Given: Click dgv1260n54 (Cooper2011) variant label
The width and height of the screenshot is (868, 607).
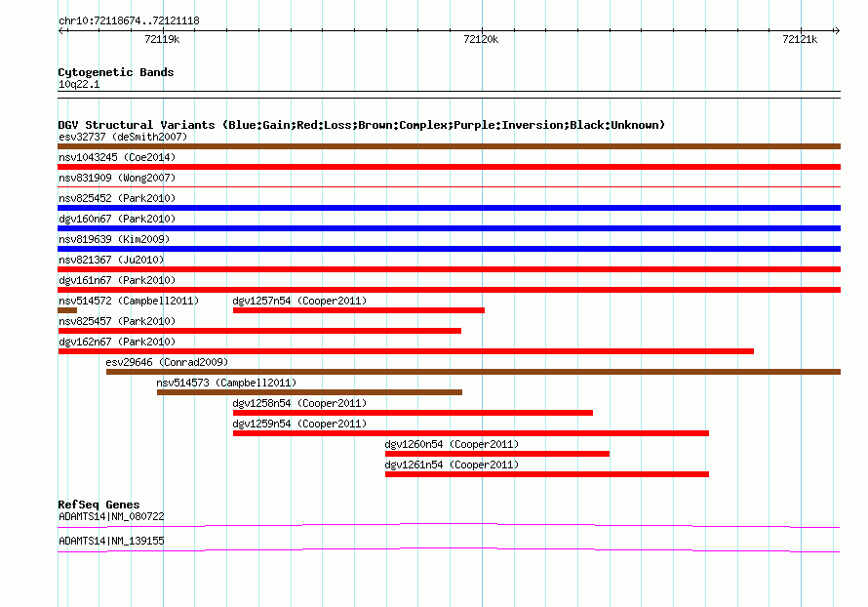Looking at the screenshot, I should tap(452, 444).
